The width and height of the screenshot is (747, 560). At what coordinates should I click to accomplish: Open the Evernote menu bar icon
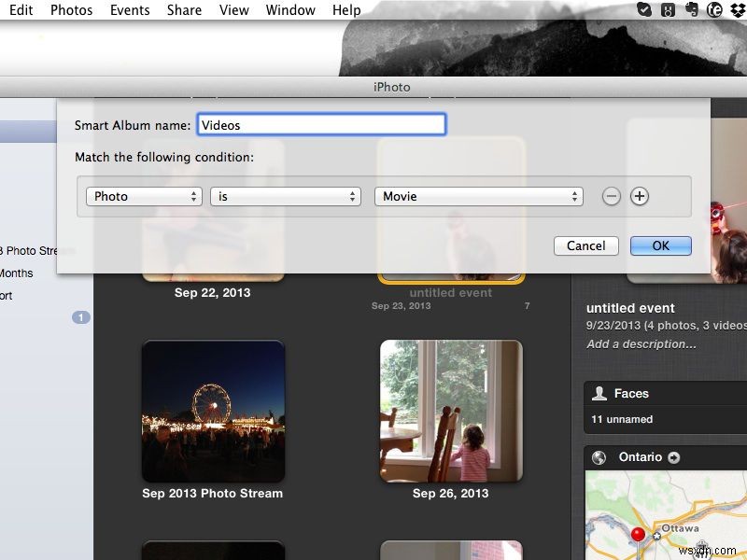click(691, 9)
